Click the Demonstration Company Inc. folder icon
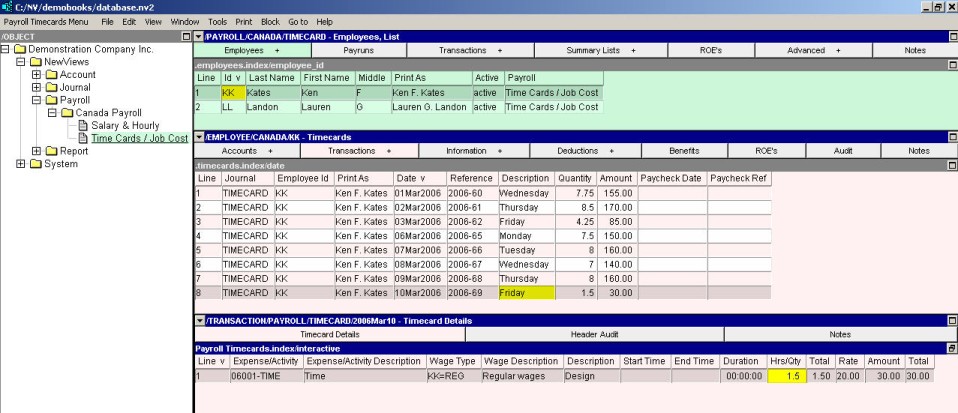 [x=19, y=49]
